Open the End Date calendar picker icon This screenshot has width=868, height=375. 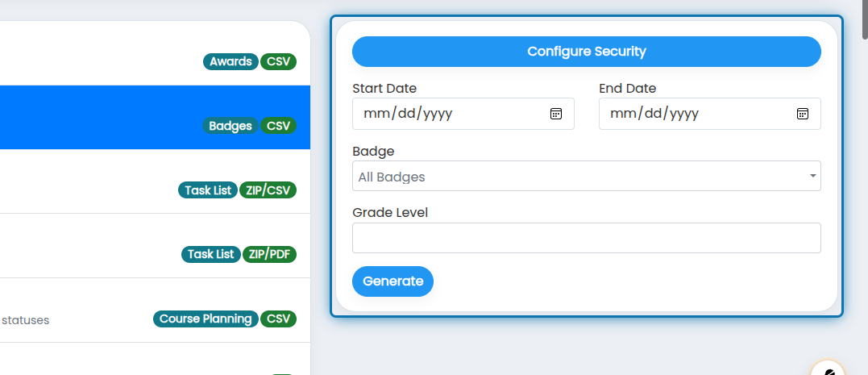point(802,114)
